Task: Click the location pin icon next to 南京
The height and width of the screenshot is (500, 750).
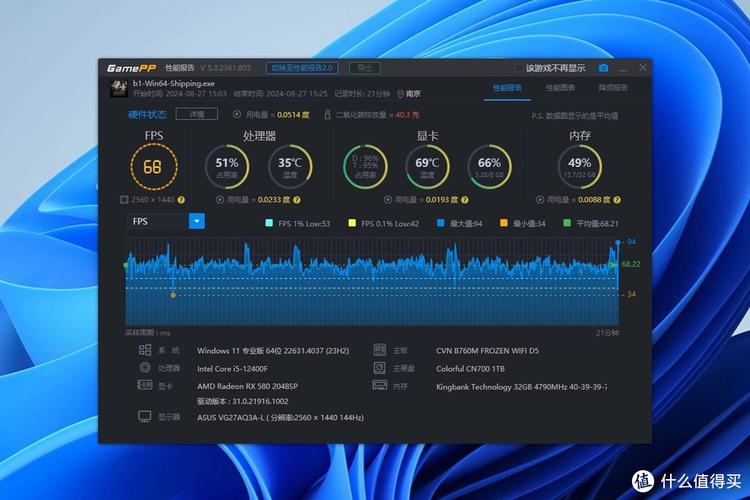Action: point(400,94)
